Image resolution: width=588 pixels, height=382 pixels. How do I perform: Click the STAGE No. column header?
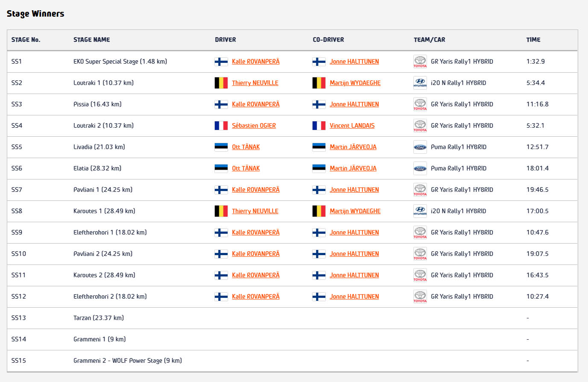pyautogui.click(x=26, y=40)
